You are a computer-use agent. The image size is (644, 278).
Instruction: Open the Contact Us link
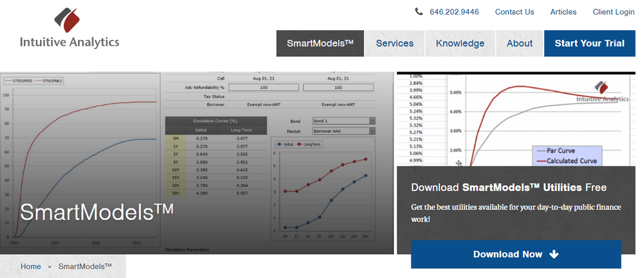point(514,12)
